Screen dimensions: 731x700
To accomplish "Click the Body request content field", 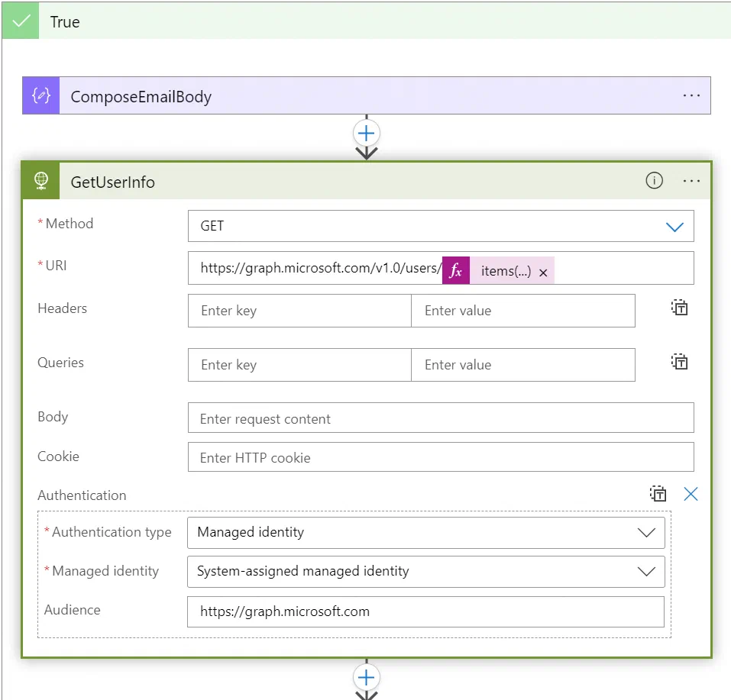I will click(x=441, y=418).
